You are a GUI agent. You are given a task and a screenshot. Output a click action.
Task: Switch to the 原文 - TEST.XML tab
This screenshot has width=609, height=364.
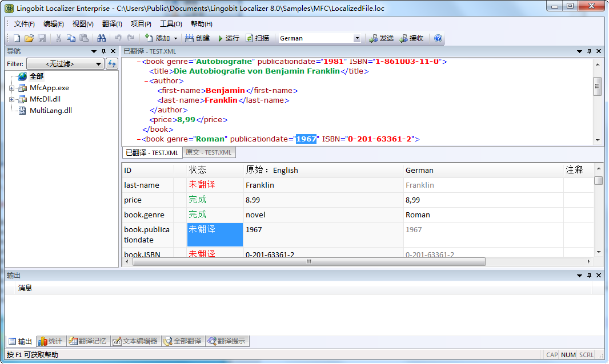209,152
